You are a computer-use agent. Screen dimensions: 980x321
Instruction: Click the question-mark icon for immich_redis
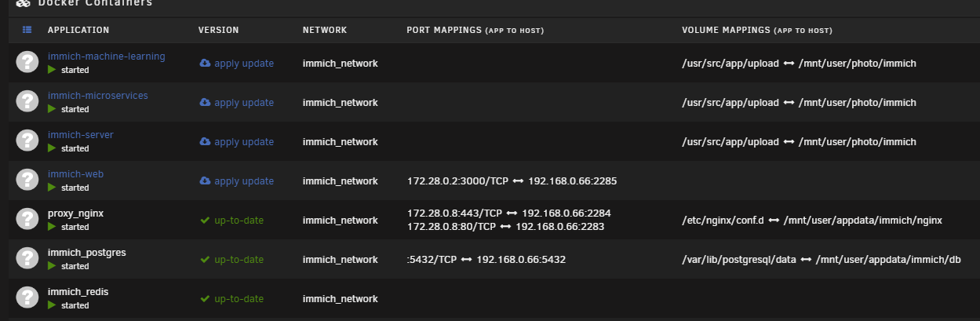(27, 297)
